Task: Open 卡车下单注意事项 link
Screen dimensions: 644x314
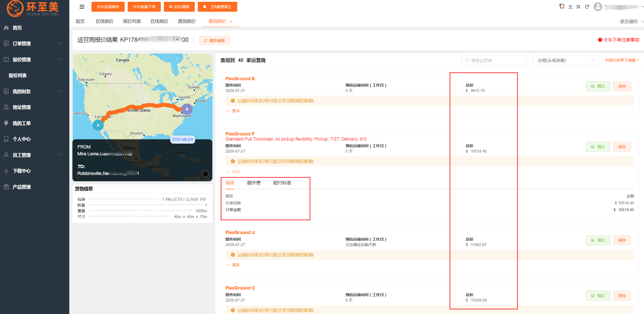Action: [x=619, y=40]
